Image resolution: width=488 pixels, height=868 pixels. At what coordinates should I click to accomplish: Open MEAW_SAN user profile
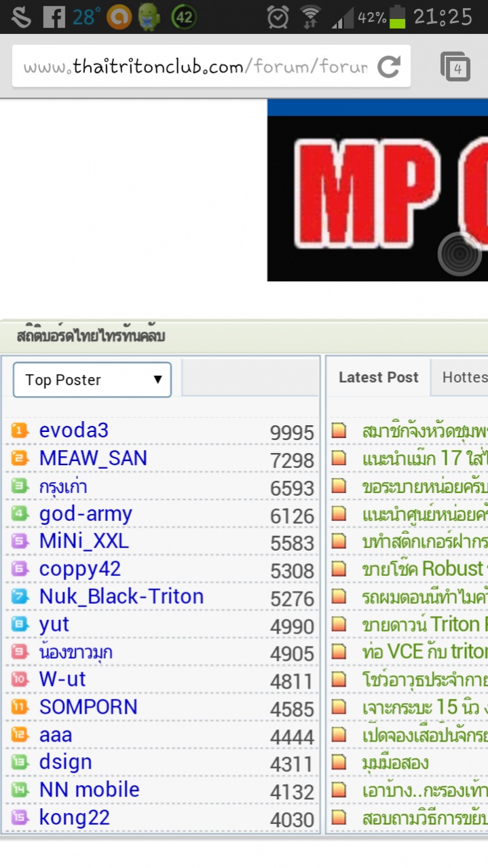pyautogui.click(x=93, y=458)
